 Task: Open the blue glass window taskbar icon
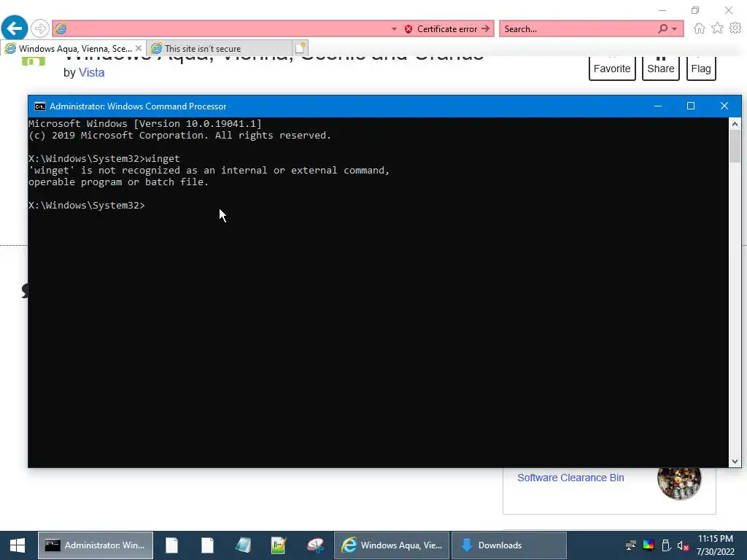(x=243, y=545)
